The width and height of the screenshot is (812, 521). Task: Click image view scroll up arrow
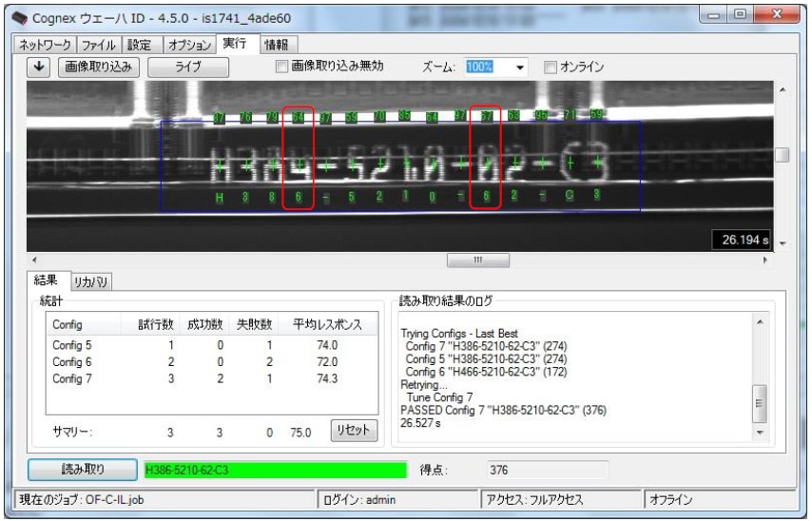pos(783,89)
